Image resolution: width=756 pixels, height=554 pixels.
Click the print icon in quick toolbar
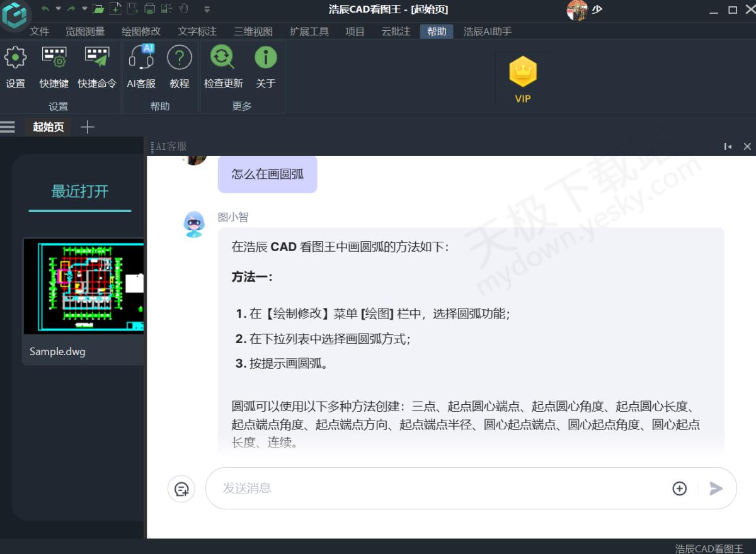pyautogui.click(x=150, y=9)
